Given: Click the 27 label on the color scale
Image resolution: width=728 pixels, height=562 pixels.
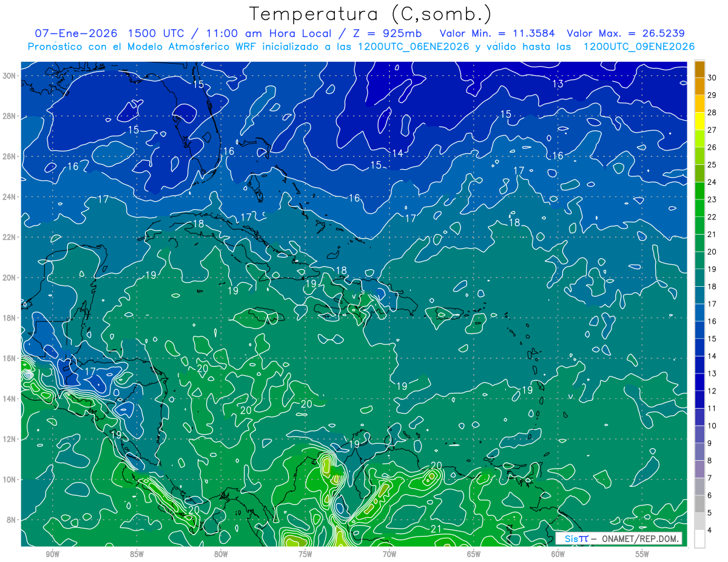Looking at the screenshot, I should (x=712, y=130).
